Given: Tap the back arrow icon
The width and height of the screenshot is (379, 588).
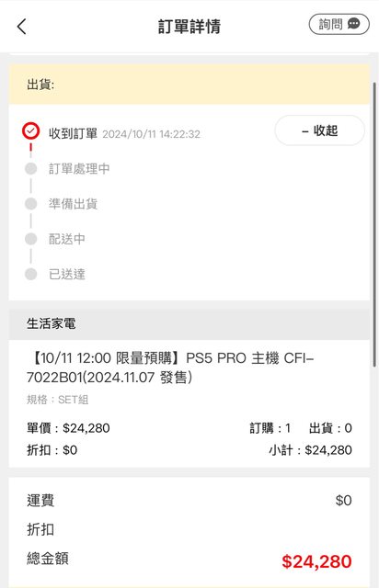Looking at the screenshot, I should coord(22,27).
